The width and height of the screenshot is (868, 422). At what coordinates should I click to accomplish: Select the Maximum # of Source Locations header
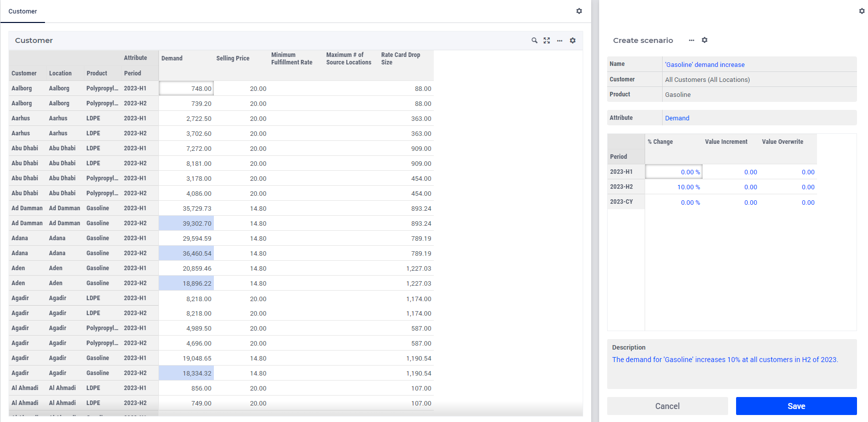pyautogui.click(x=351, y=58)
